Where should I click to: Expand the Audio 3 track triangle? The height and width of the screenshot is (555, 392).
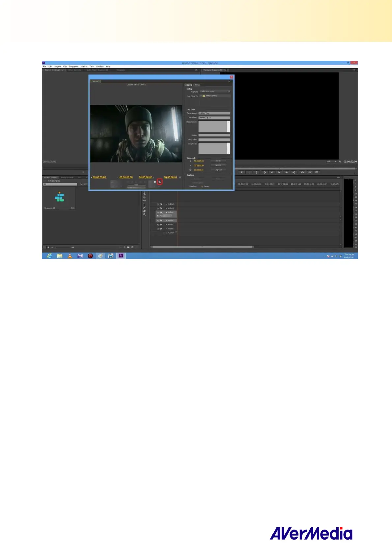(x=166, y=229)
